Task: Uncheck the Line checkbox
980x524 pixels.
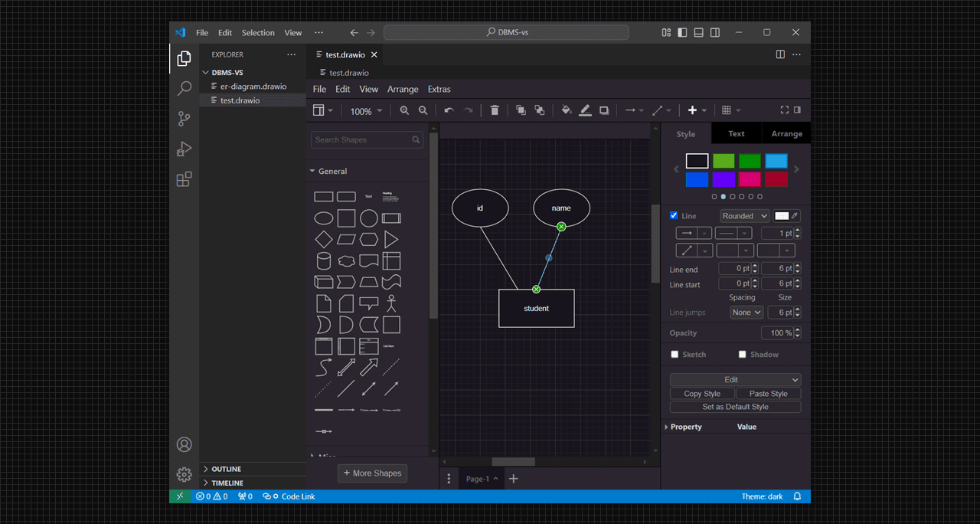Action: 674,216
